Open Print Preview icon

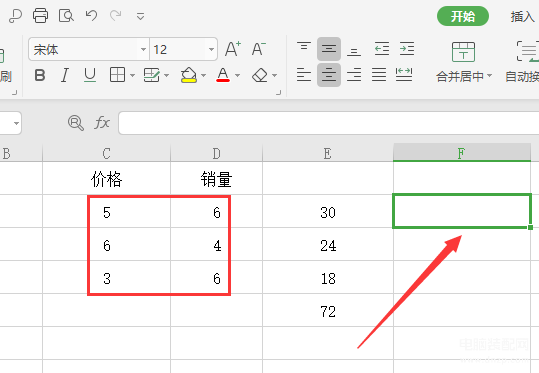pyautogui.click(x=66, y=15)
